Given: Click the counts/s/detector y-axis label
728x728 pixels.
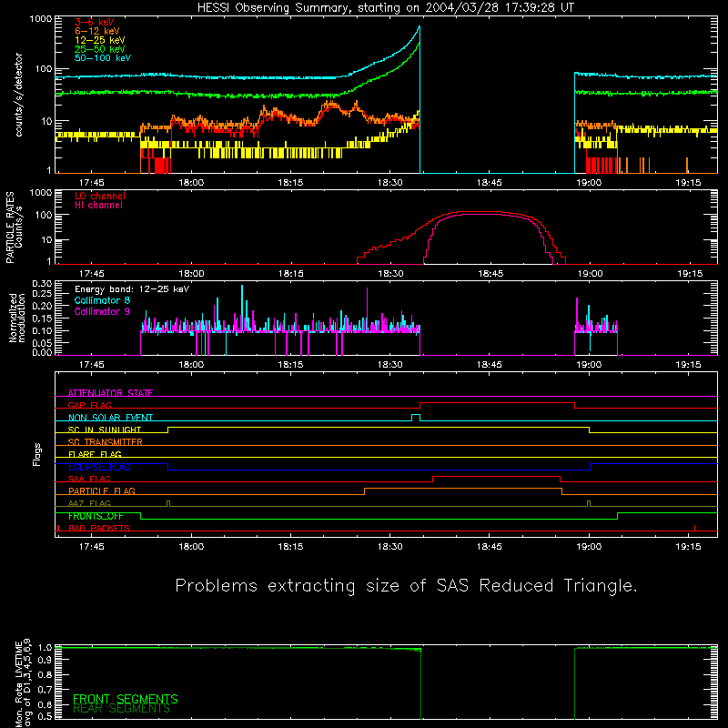Looking at the screenshot, I should 18,95.
